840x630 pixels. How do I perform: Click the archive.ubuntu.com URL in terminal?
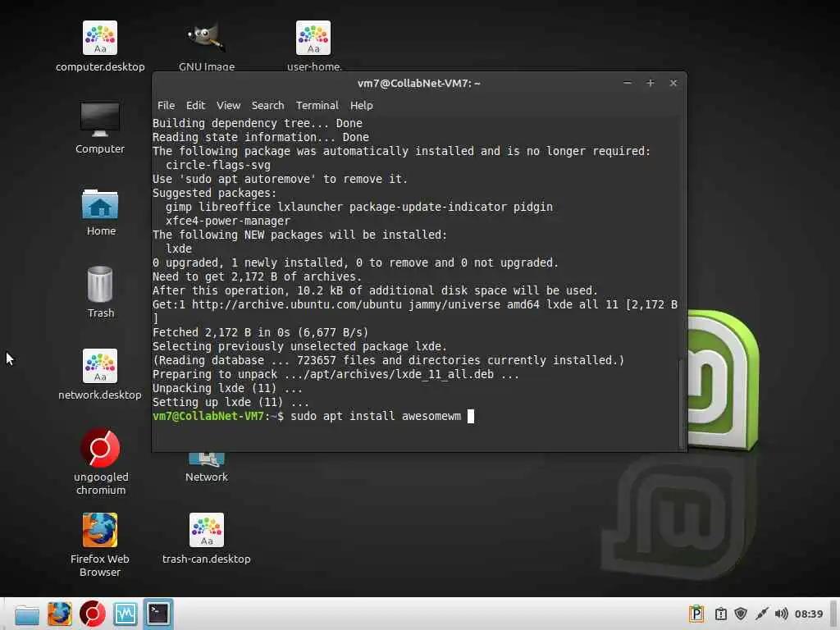pos(297,304)
